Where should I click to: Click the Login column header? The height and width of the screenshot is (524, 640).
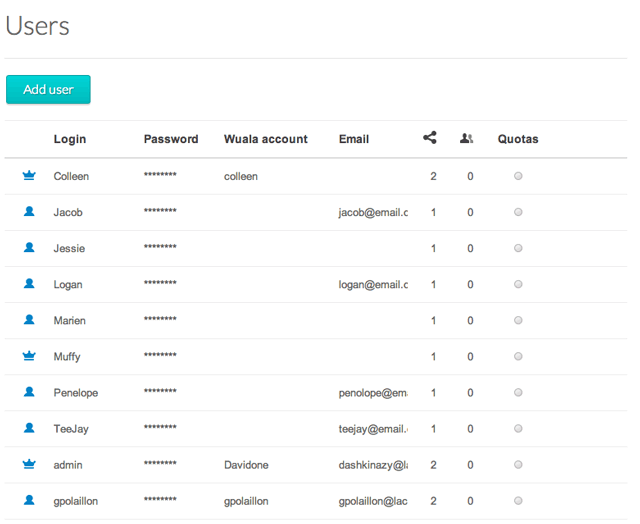pos(70,139)
